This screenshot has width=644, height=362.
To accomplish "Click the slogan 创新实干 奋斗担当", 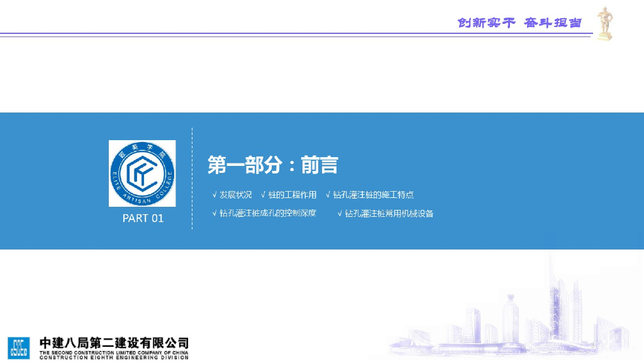I will point(519,23).
